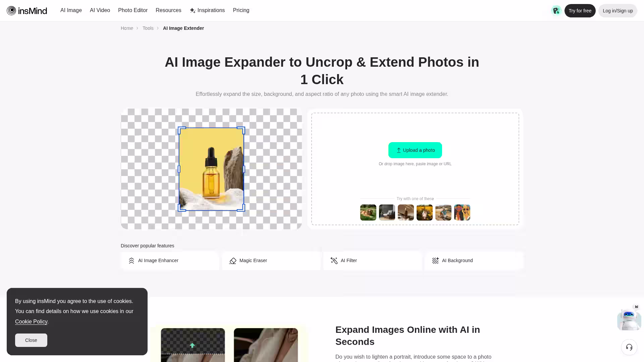This screenshot has height=362, width=644.
Task: Expand the Resources menu
Action: coord(168,10)
